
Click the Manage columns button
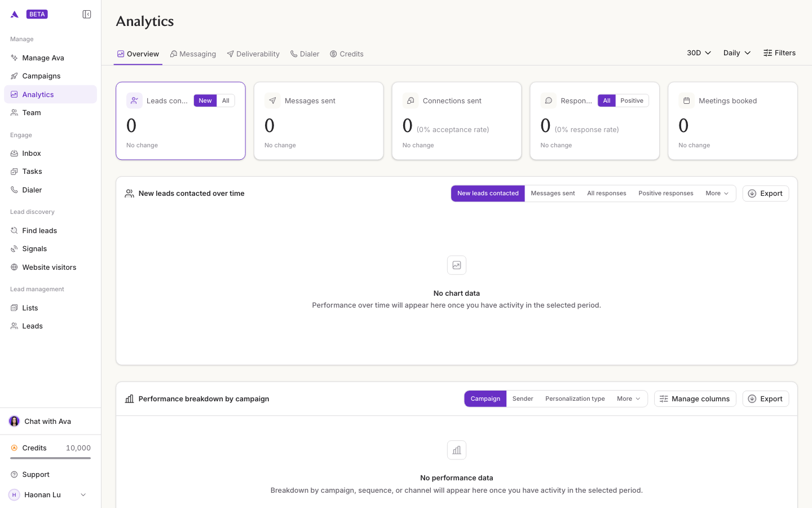(695, 399)
